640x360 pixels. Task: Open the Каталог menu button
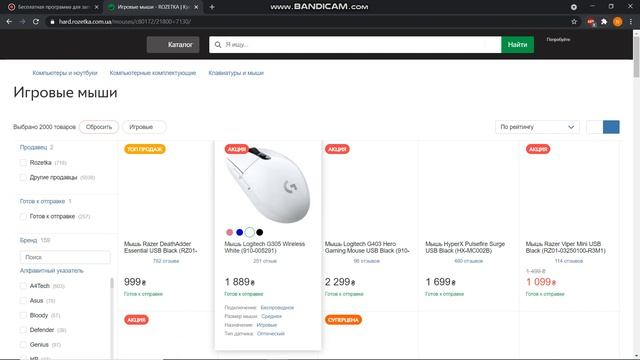coord(173,45)
